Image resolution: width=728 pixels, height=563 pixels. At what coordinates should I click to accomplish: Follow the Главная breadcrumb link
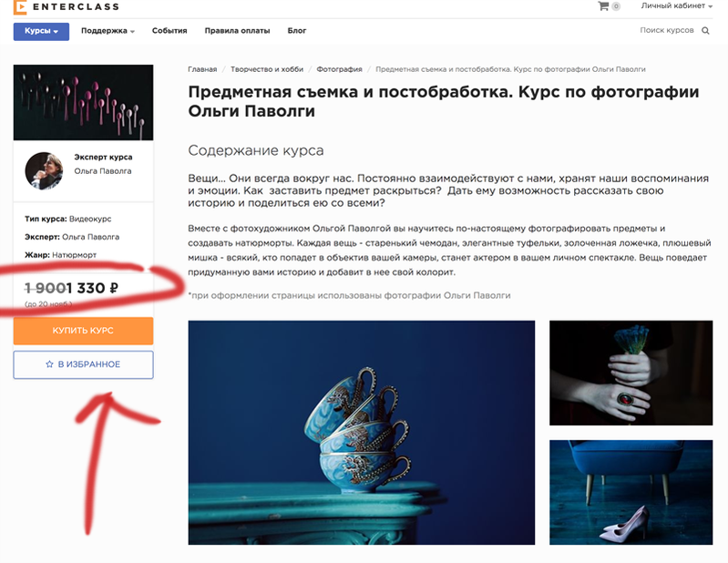tap(202, 69)
